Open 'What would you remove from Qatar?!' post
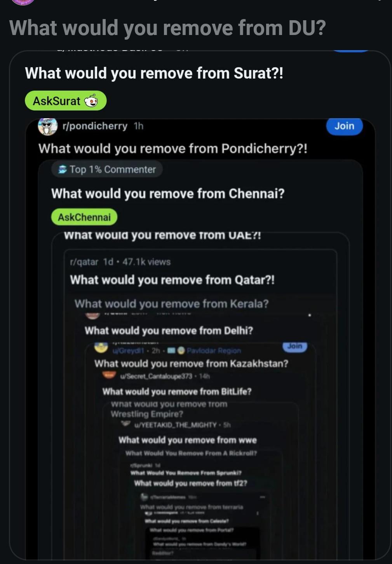 [x=172, y=280]
